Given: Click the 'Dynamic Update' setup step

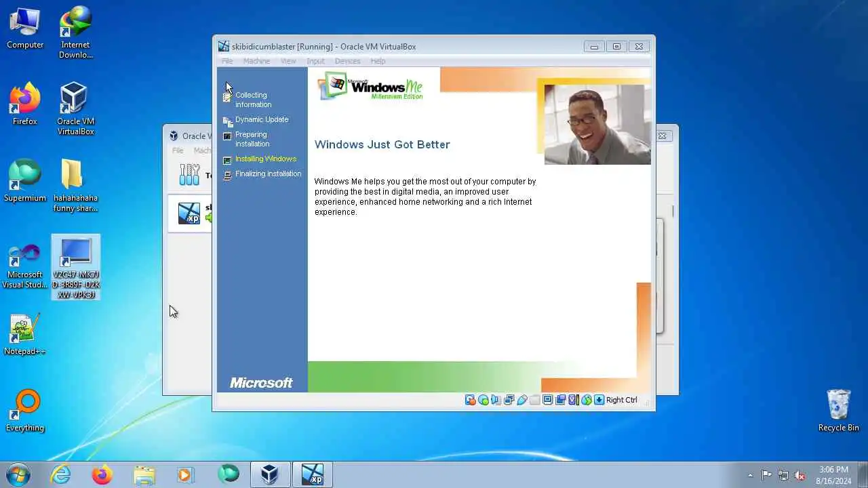Looking at the screenshot, I should point(262,119).
